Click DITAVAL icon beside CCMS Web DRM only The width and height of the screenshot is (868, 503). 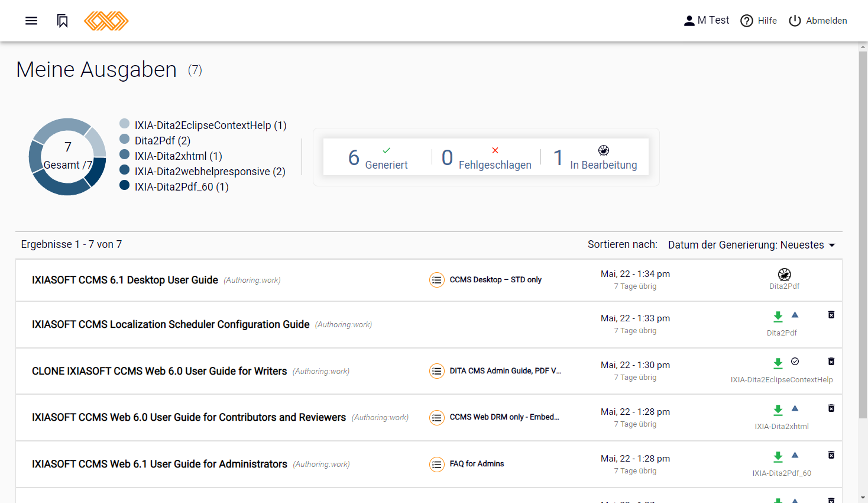[437, 417]
